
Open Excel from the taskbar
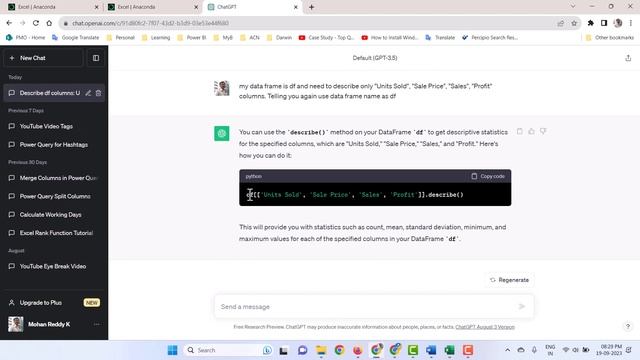[449, 350]
